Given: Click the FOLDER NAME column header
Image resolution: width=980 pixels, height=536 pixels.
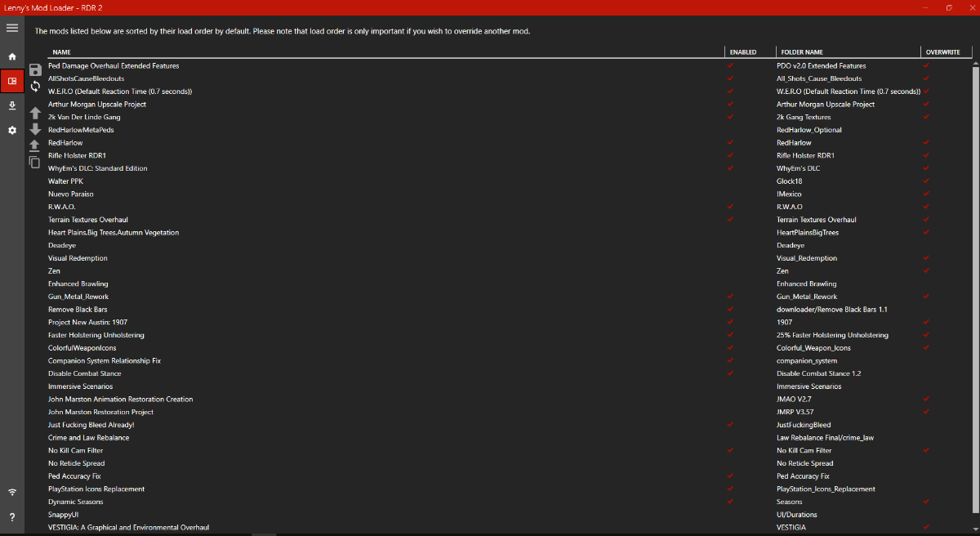Looking at the screenshot, I should pos(802,52).
